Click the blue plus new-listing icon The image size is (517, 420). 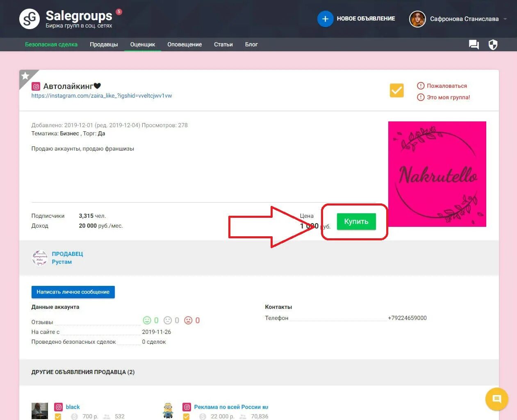(325, 19)
